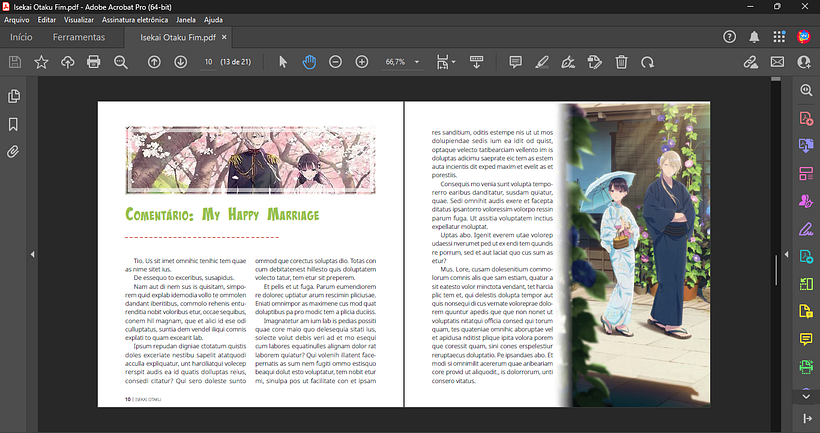Open the notifications bell
820x433 pixels.
[754, 37]
